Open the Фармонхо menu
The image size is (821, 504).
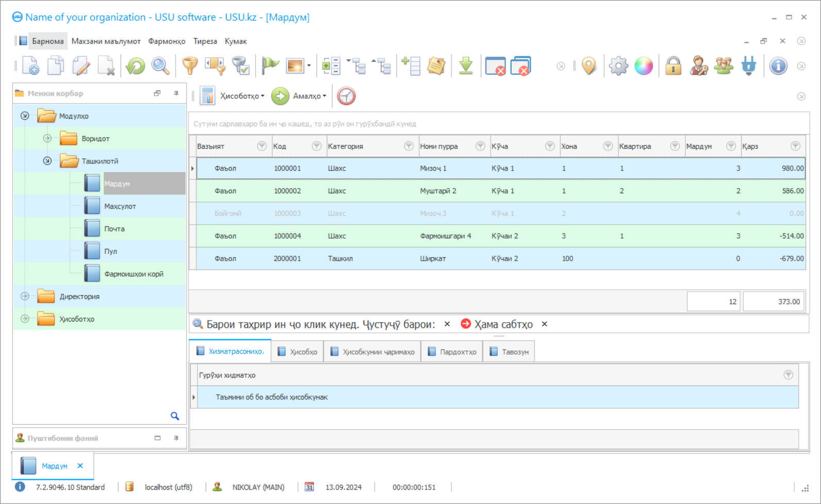coord(167,41)
